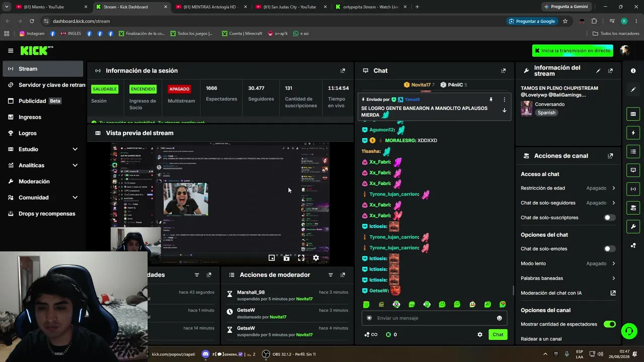Click the pencil icon in right sidebar
The image size is (644, 362).
tap(633, 89)
